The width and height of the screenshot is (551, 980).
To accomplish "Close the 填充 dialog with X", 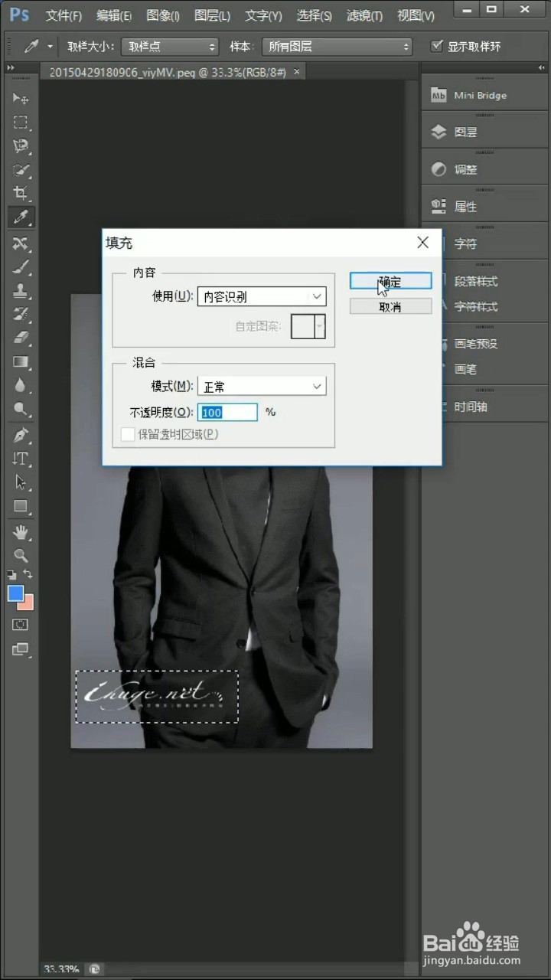I will coord(423,243).
